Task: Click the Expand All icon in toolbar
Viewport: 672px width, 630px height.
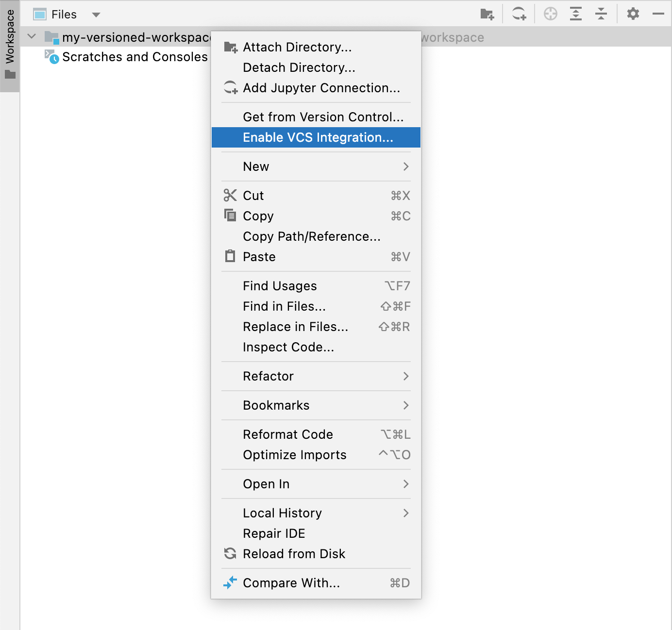Action: pos(576,14)
